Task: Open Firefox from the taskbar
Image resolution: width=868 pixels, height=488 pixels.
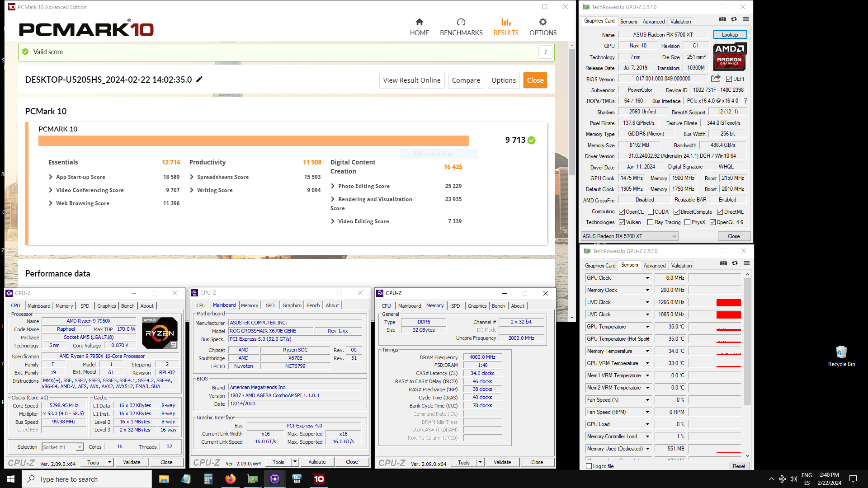Action: pos(231,479)
